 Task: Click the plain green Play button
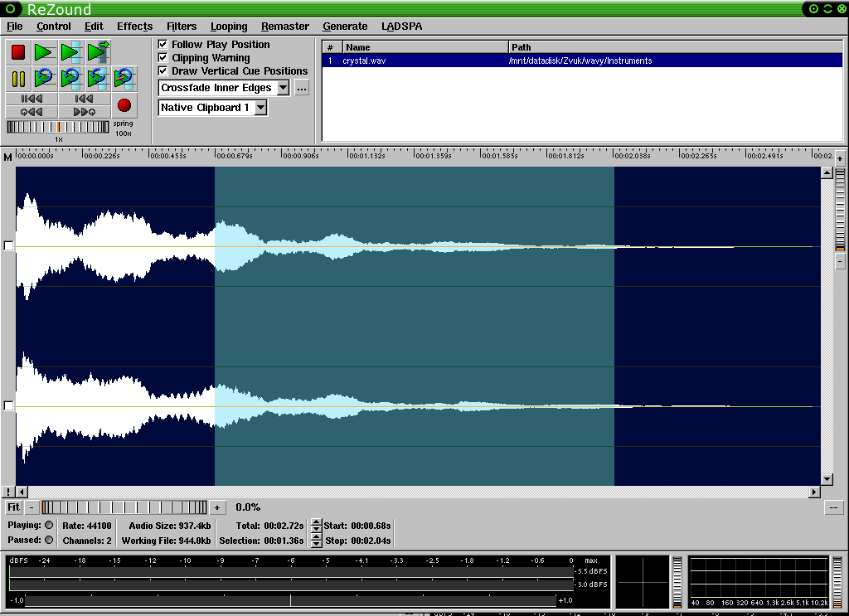point(44,52)
